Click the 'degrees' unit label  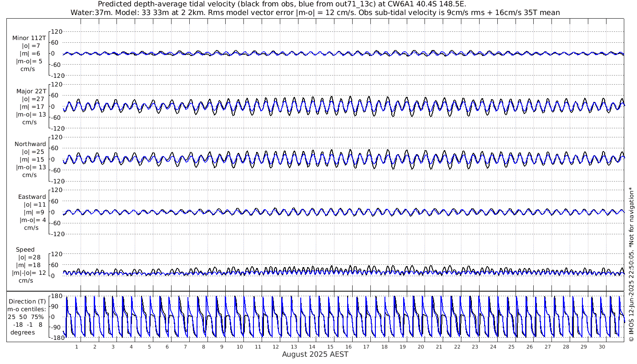pos(23,332)
